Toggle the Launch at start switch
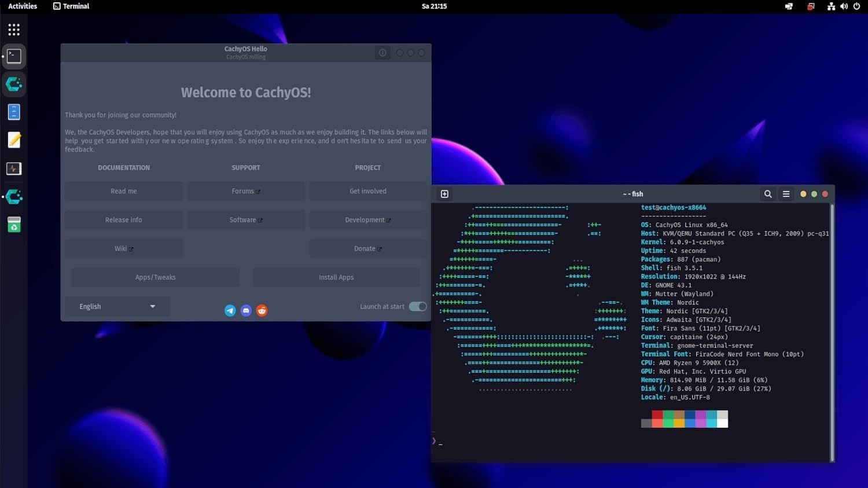Viewport: 868px width, 488px height. (418, 307)
